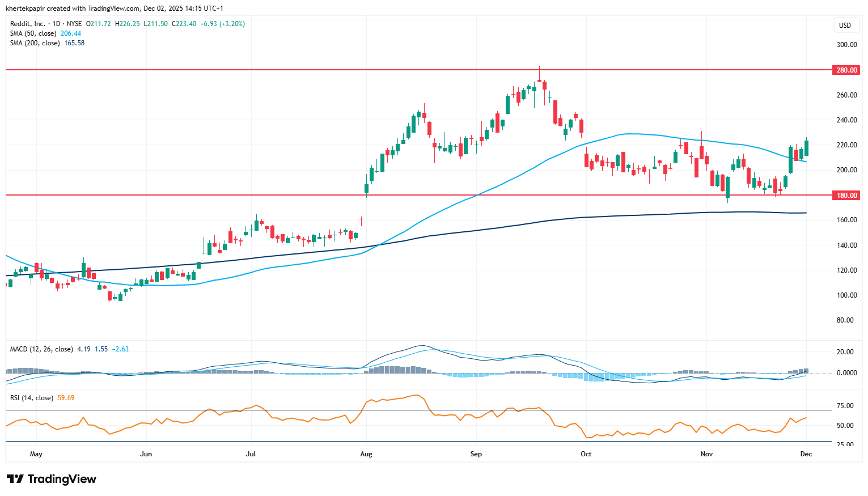Click the RSI (14, close) legend
Viewport: 868px width, 496px height.
coord(32,398)
